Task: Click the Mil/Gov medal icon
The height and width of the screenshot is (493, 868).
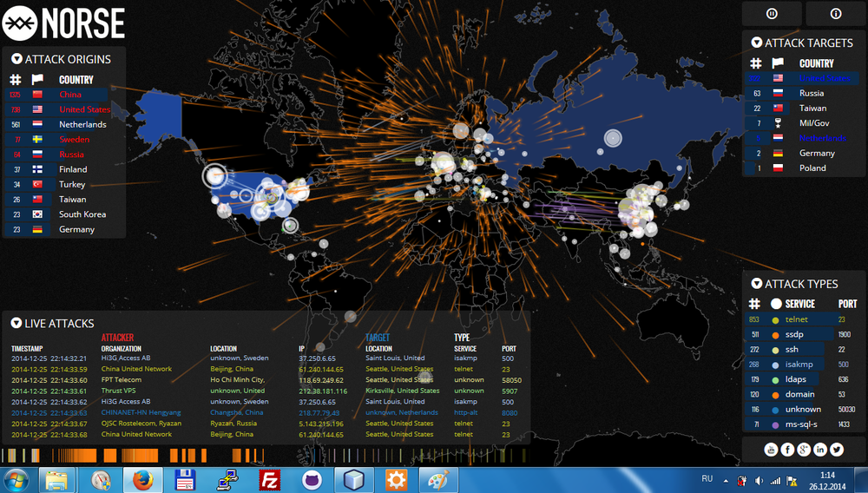Action: [x=778, y=123]
